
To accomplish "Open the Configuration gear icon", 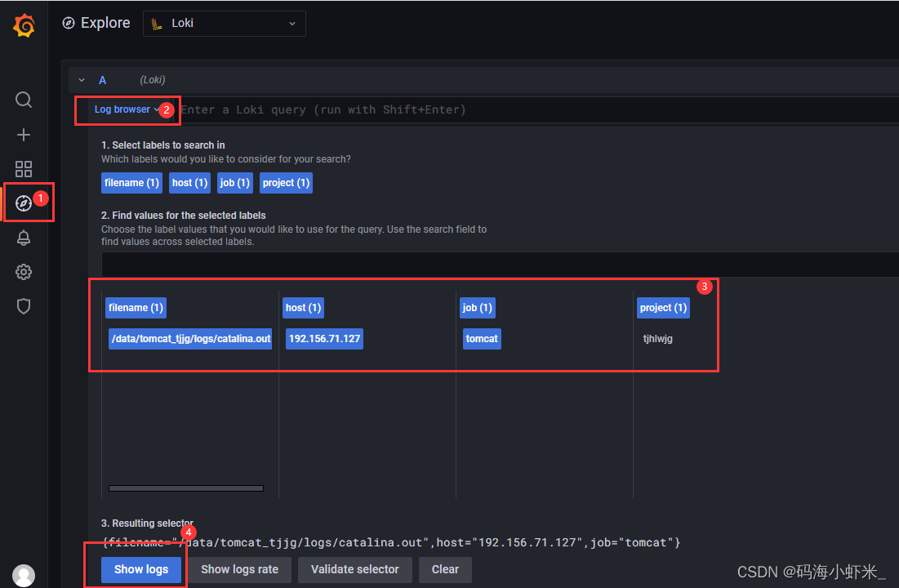I will (x=24, y=272).
